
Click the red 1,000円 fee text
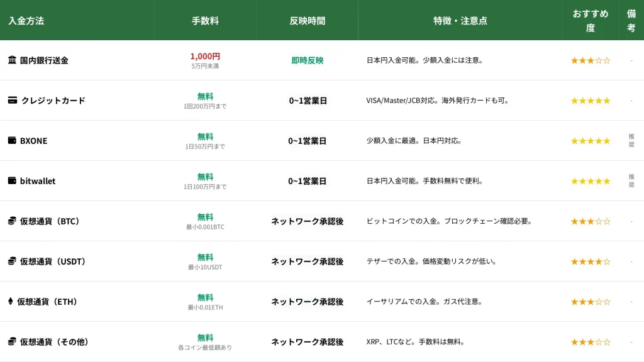click(x=205, y=56)
